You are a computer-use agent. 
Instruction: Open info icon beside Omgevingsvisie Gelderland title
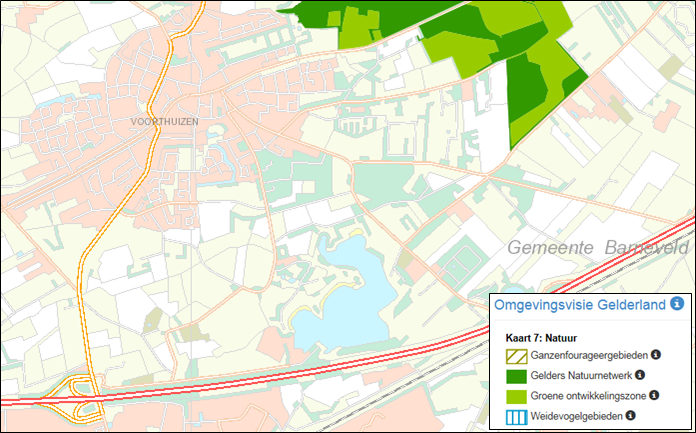677,304
